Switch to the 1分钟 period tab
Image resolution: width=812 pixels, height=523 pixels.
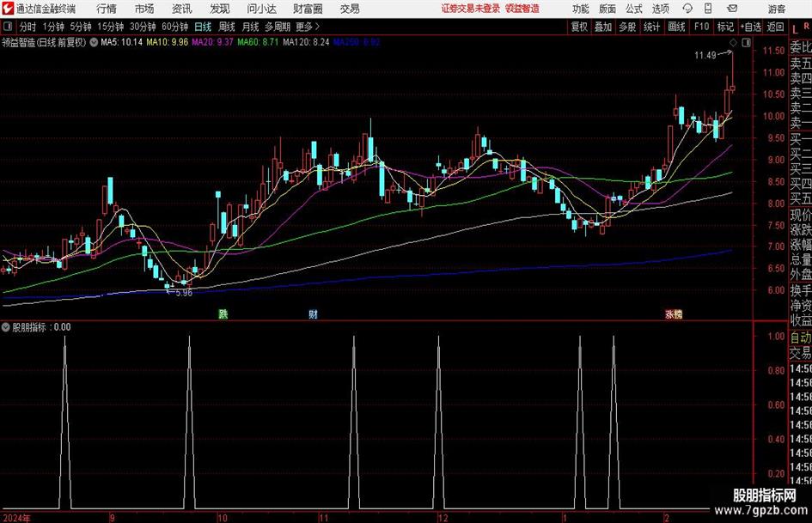tap(53, 27)
